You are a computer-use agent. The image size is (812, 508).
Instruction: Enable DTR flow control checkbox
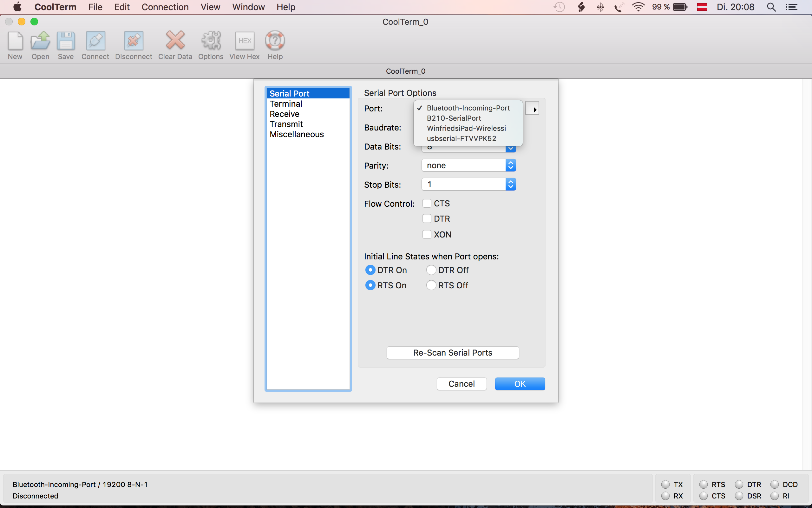coord(427,219)
